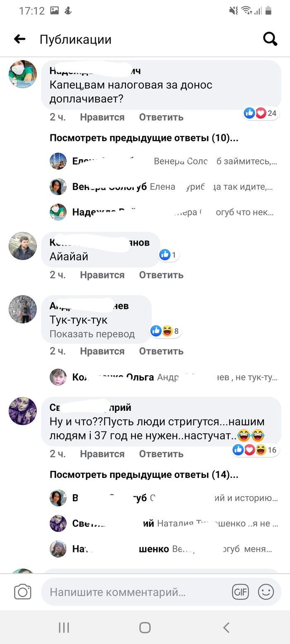The image size is (290, 644).
Task: Reply to the Ну и что?? comment
Action: pos(161,454)
